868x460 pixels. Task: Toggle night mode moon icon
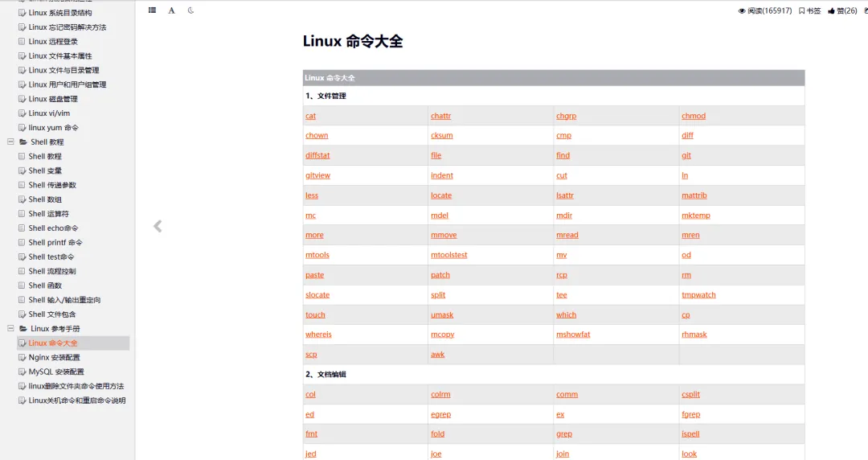click(191, 10)
